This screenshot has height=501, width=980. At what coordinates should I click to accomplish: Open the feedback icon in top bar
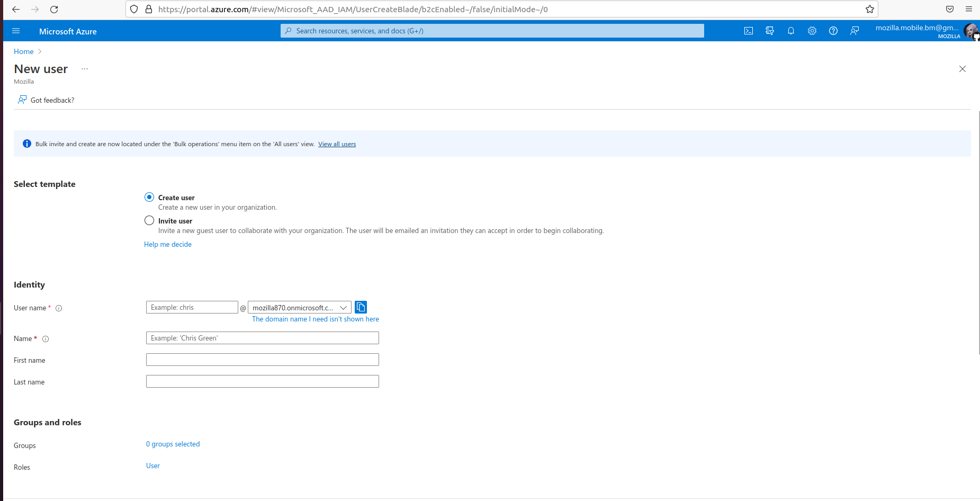click(855, 31)
